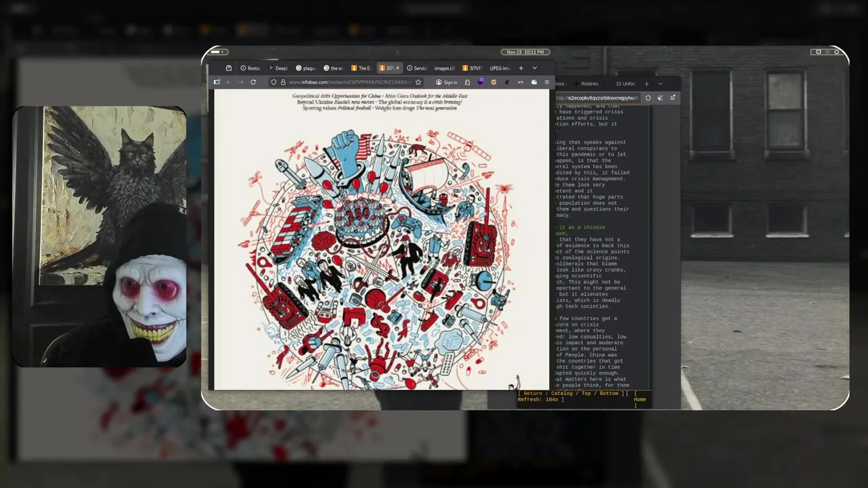Focus the onion URL bar in rear browser
868x488 pixels.
pyautogui.click(x=597, y=98)
